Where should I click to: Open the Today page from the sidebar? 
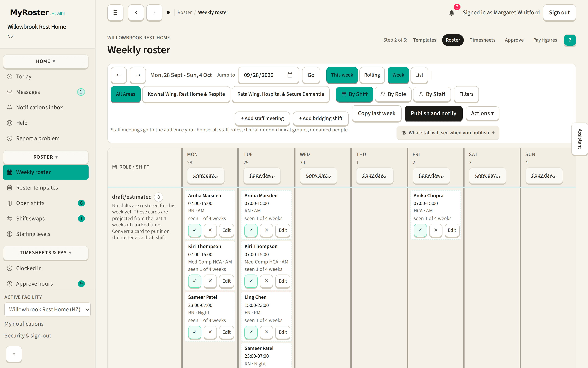46,77
